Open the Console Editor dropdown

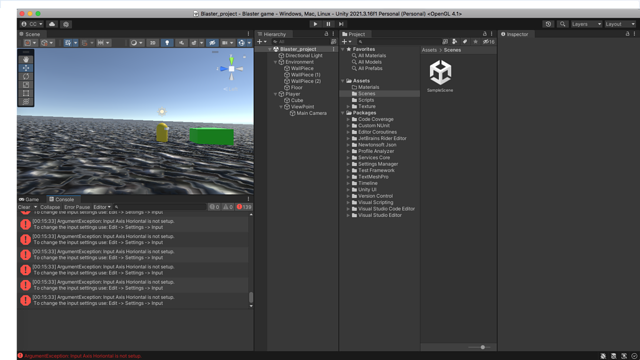[102, 207]
